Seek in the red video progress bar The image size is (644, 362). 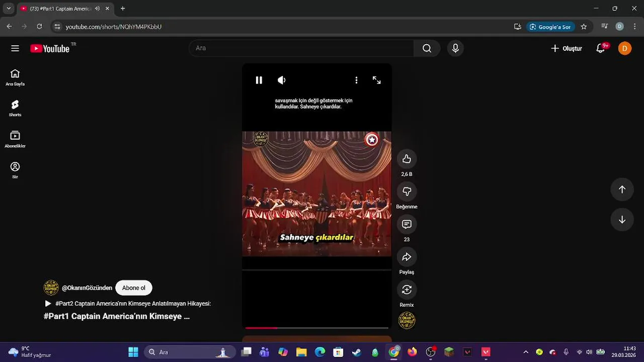(x=316, y=328)
